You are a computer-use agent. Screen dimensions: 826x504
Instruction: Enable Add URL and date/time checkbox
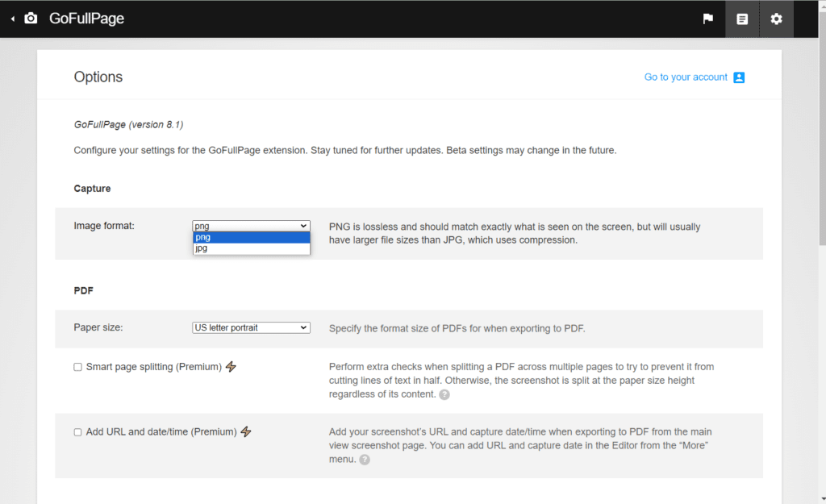tap(78, 432)
